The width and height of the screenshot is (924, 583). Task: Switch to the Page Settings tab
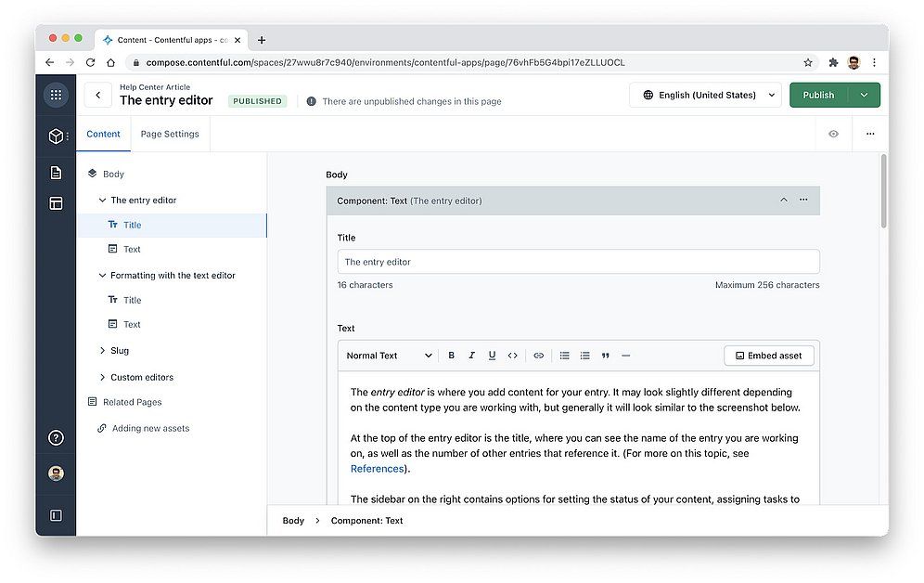(x=170, y=134)
